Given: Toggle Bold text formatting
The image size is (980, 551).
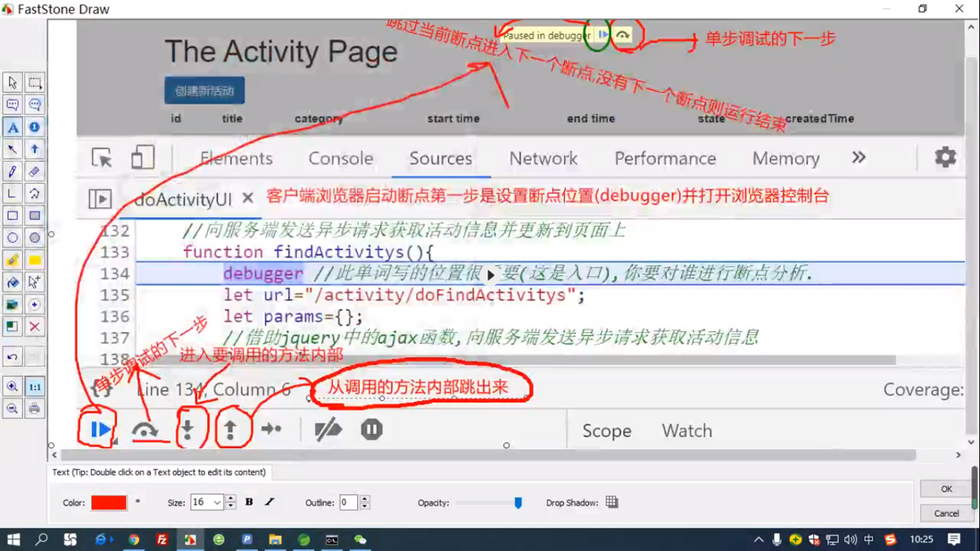Looking at the screenshot, I should point(249,502).
